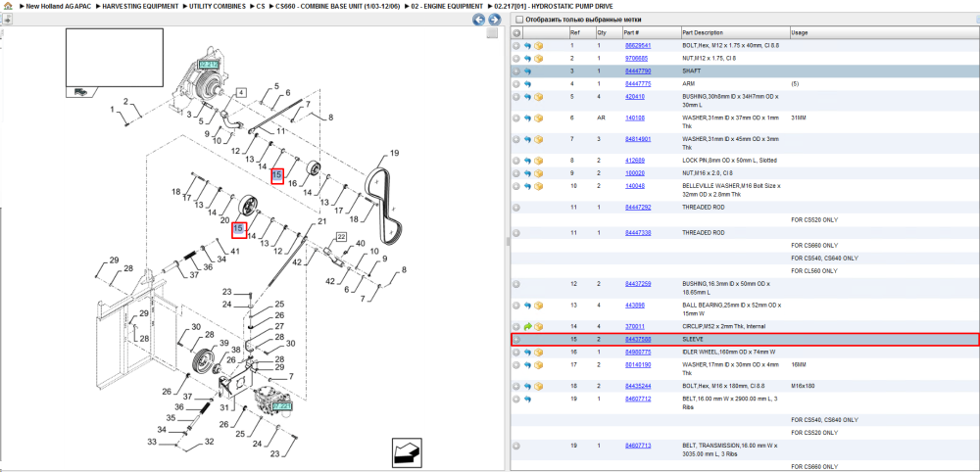Click the green arrow icon in the CIRCLIP row
The image size is (980, 472).
[527, 326]
